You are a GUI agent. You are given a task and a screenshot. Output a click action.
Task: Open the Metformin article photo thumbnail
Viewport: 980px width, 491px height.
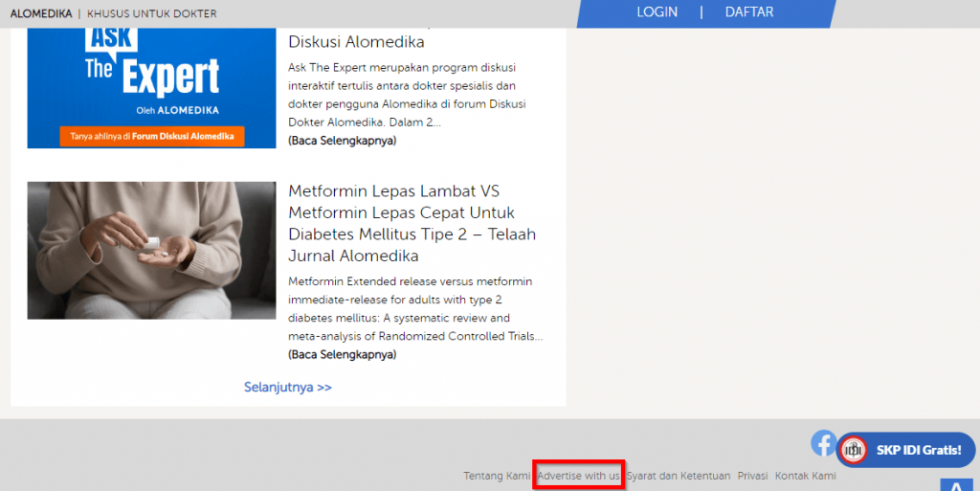151,251
